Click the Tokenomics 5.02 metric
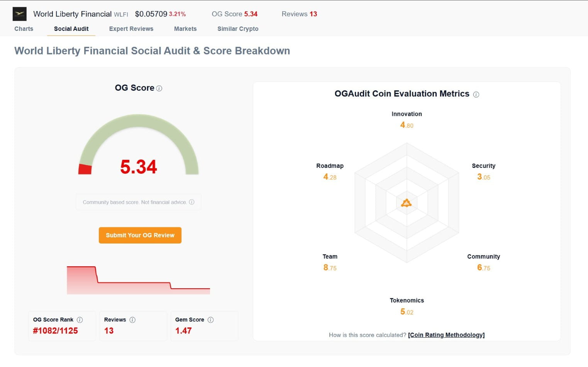Image resolution: width=588 pixels, height=367 pixels. pos(407,306)
